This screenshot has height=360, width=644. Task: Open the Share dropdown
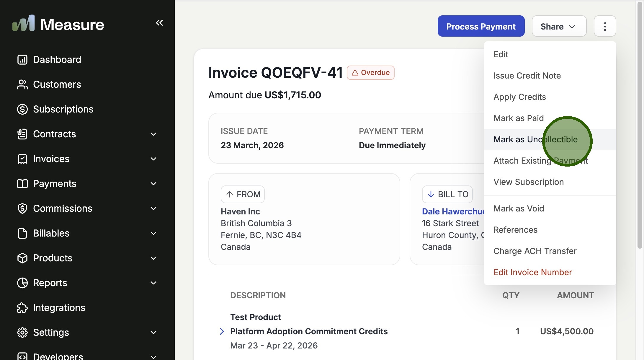[x=559, y=26]
